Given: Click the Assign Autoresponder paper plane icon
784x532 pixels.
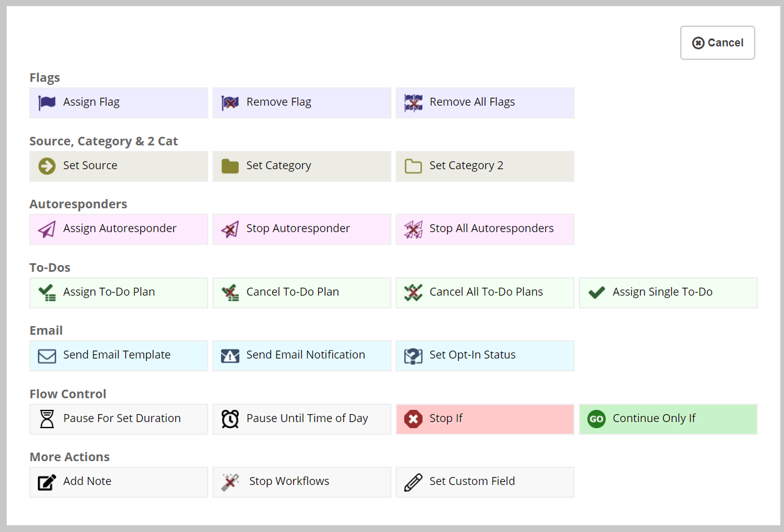Looking at the screenshot, I should pos(47,228).
